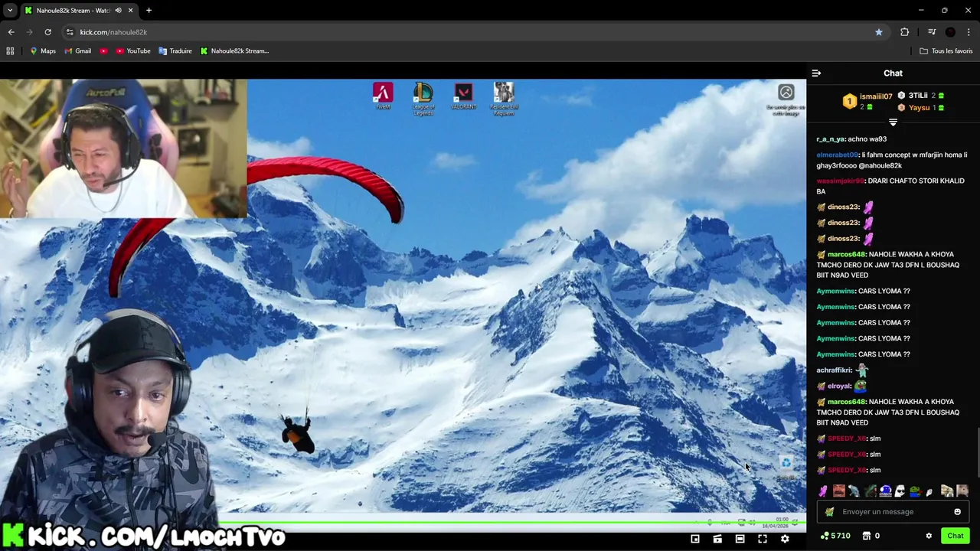This screenshot has height=551, width=980.
Task: Collapse the chat panel using the arrow icon
Action: (x=816, y=73)
